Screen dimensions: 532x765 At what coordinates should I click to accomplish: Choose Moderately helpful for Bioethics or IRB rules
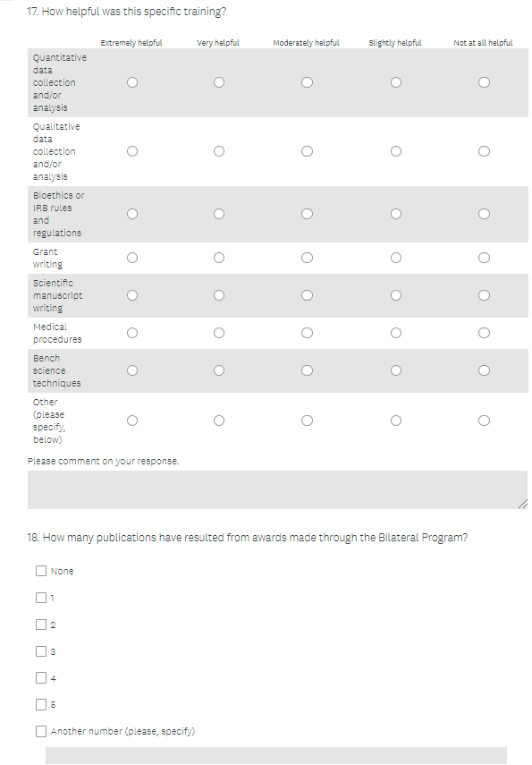click(x=307, y=214)
